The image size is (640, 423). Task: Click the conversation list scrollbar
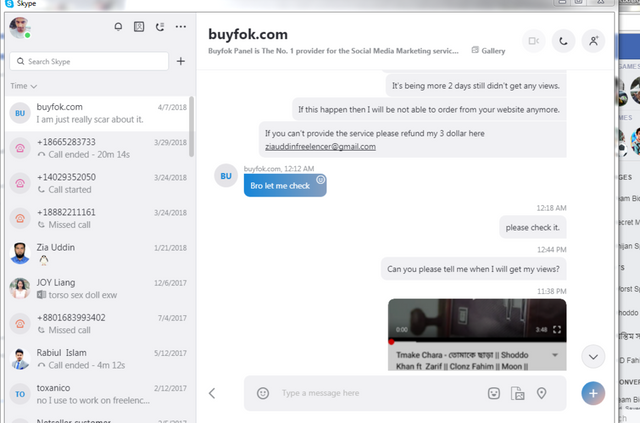[x=191, y=127]
